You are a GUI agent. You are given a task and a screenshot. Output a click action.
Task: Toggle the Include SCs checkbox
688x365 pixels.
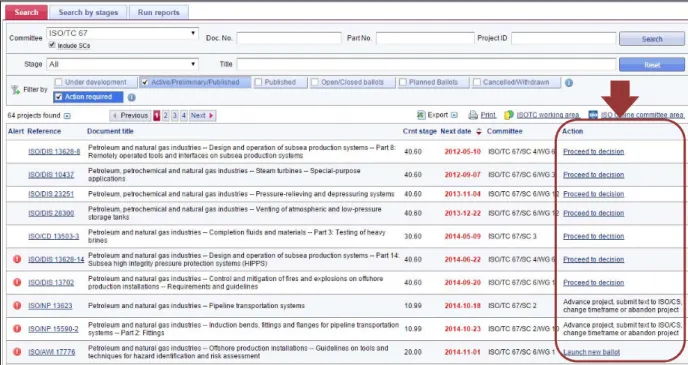click(x=52, y=45)
